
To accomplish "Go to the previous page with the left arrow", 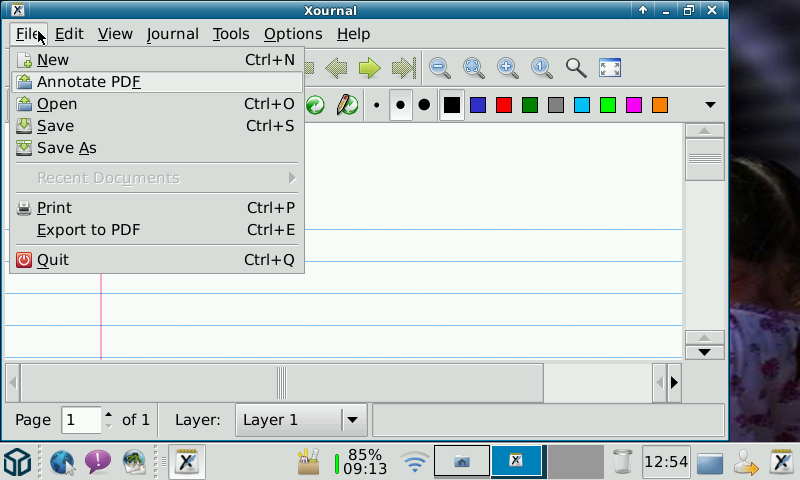I will tap(336, 68).
